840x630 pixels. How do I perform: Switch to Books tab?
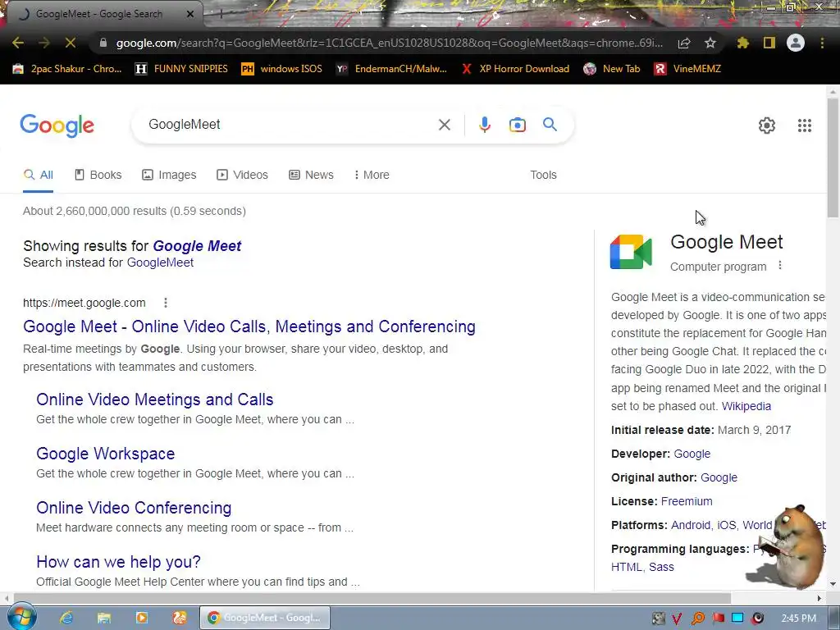tap(98, 176)
